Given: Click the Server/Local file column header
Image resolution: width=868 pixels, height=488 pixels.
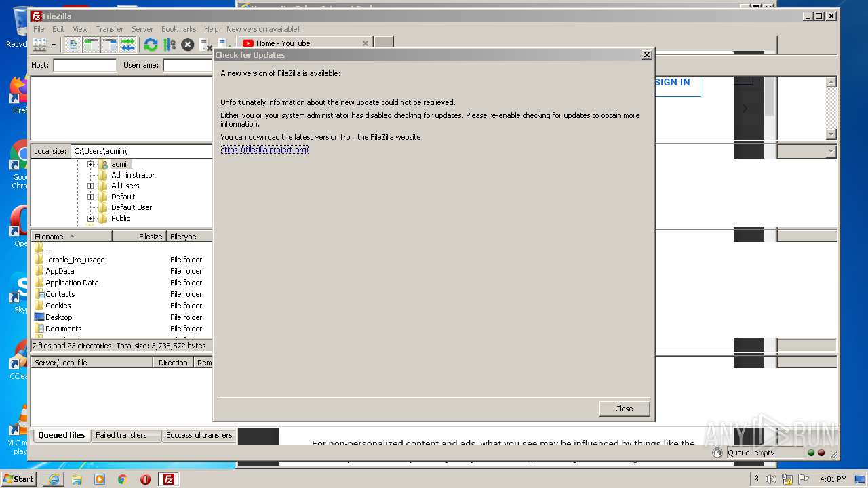Looking at the screenshot, I should point(92,363).
